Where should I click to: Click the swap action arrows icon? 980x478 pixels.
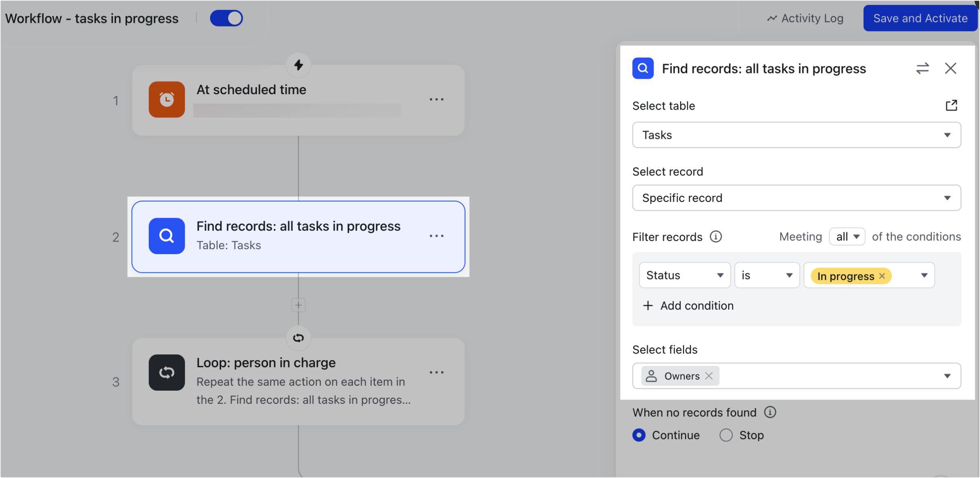(922, 68)
